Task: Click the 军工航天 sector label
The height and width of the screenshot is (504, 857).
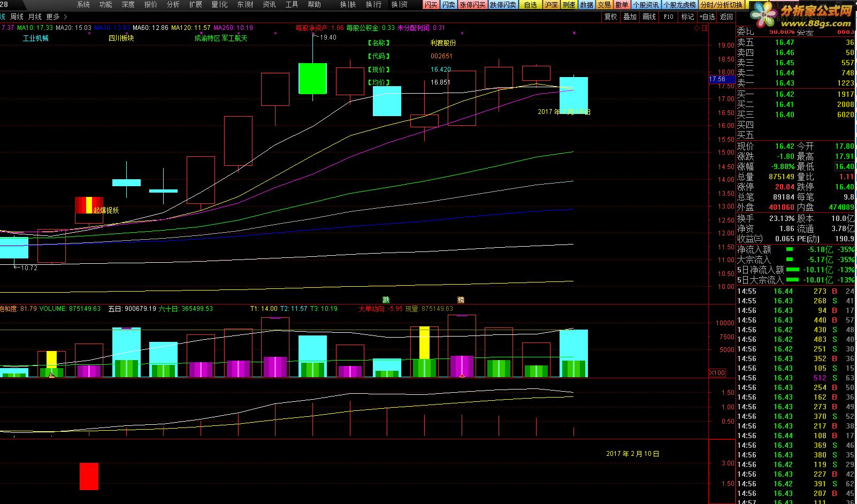Action: (x=234, y=38)
